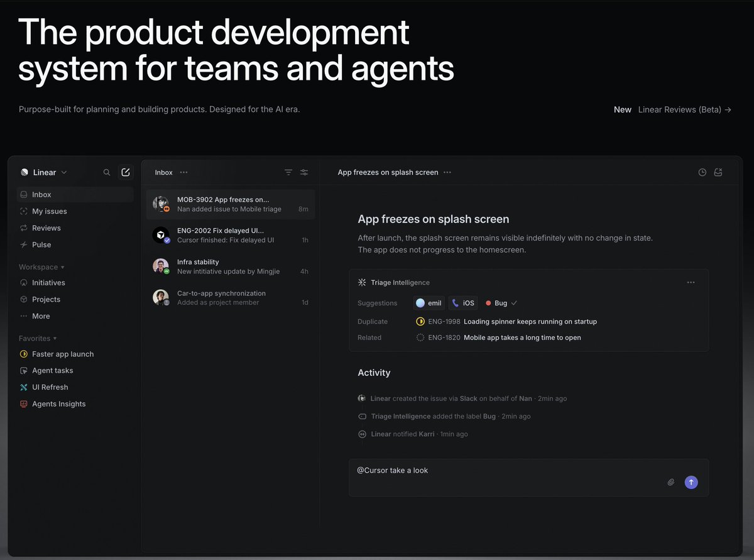Image resolution: width=754 pixels, height=560 pixels.
Task: Click the search magnifier icon in sidebar
Action: (x=107, y=172)
